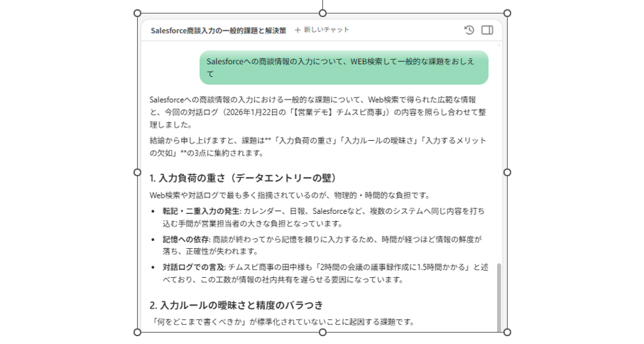Click the chat title Salesforce商談入力の一般的課題と解決策
This screenshot has height=344, width=644.
[218, 31]
